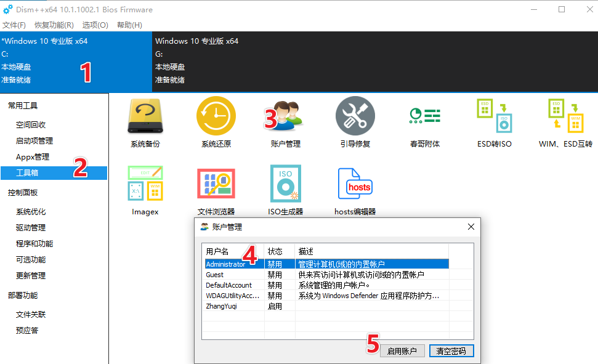Click Administrator description 管理计算机(域)的内置帐户
Image resolution: width=598 pixels, height=364 pixels.
(x=341, y=264)
